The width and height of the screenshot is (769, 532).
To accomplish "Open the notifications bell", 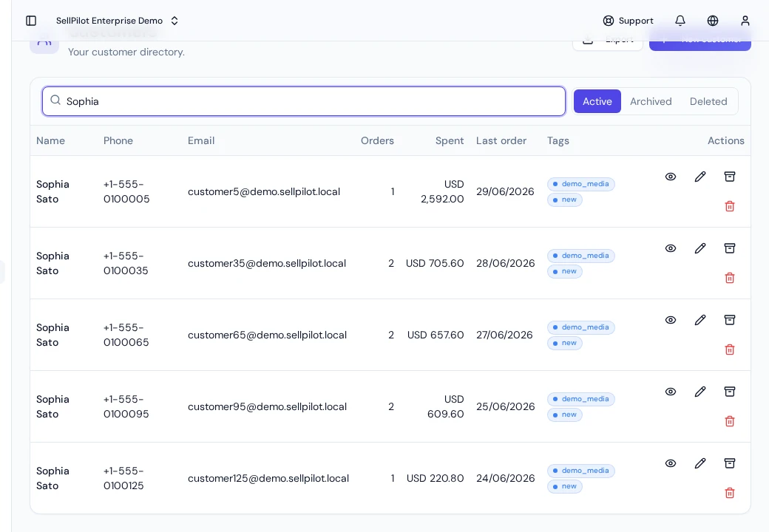I will point(680,21).
